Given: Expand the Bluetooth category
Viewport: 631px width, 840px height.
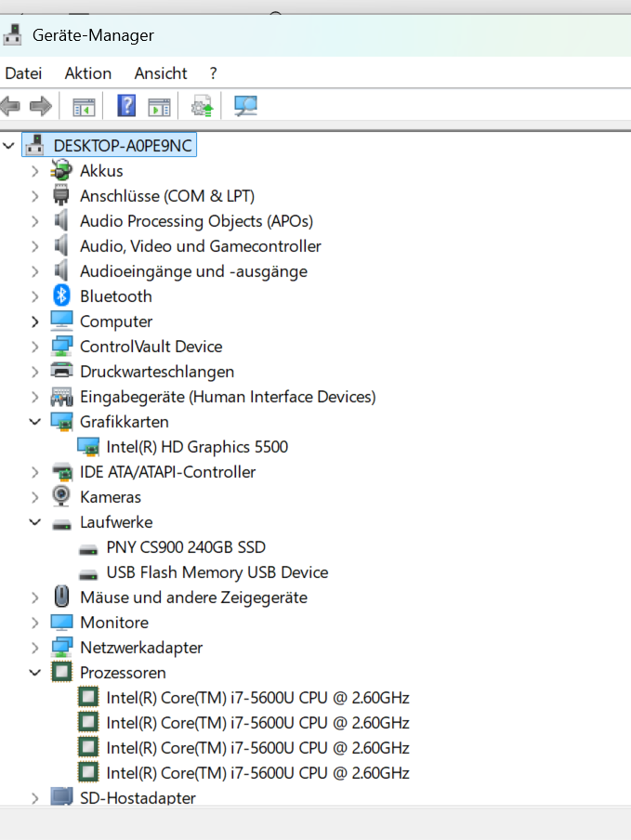Looking at the screenshot, I should [34, 296].
